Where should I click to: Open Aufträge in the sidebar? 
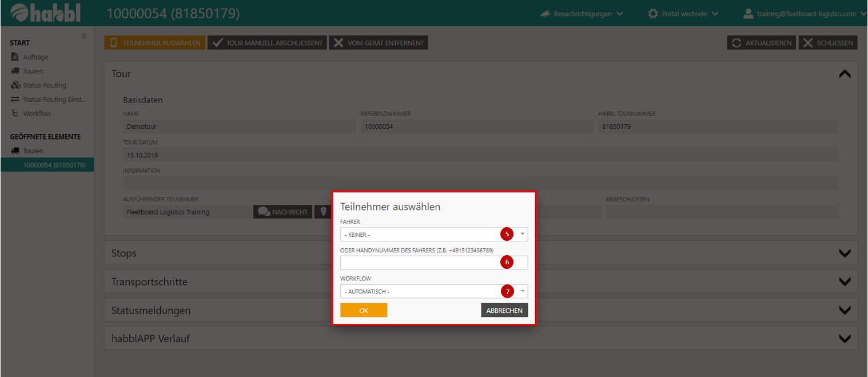[x=35, y=57]
